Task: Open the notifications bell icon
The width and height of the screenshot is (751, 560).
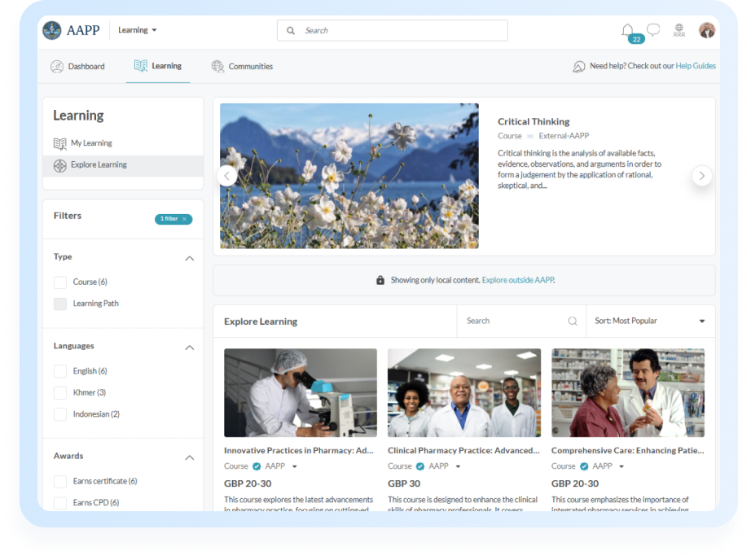Action: pyautogui.click(x=627, y=30)
